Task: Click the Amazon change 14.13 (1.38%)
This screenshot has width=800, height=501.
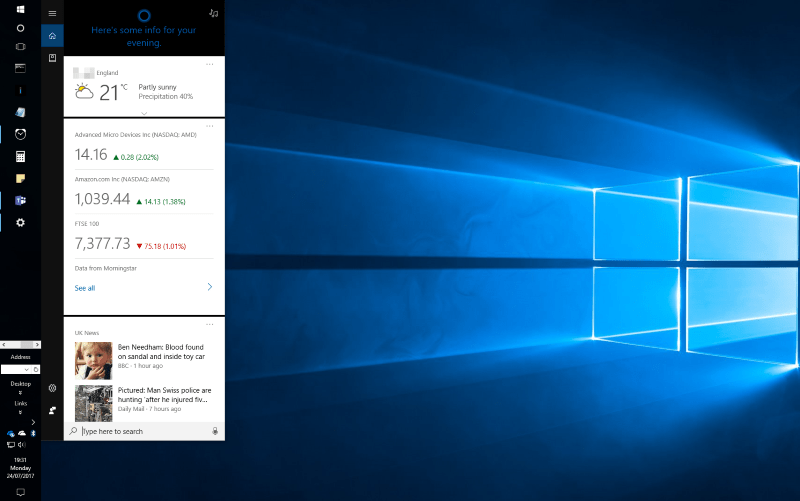Action: click(x=161, y=202)
